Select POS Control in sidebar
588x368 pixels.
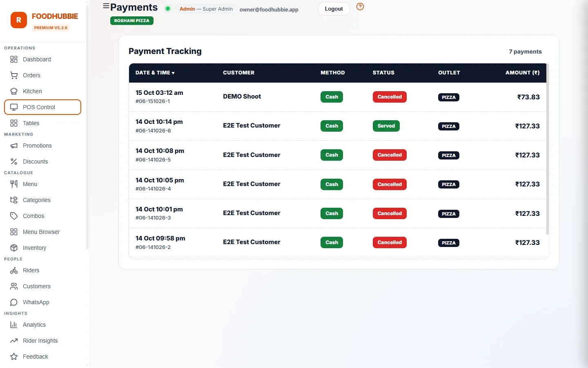(x=42, y=107)
